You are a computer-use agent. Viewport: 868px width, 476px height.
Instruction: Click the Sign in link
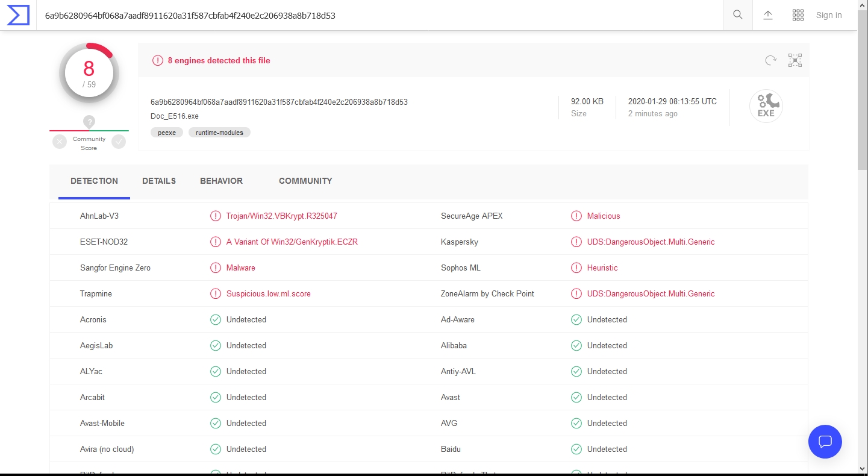click(829, 15)
